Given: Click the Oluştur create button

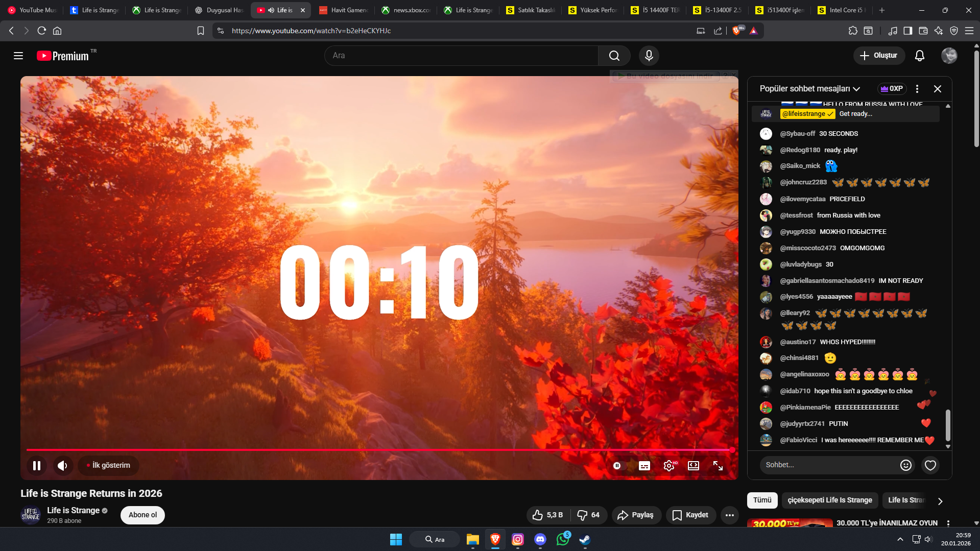Looking at the screenshot, I should pyautogui.click(x=879, y=56).
